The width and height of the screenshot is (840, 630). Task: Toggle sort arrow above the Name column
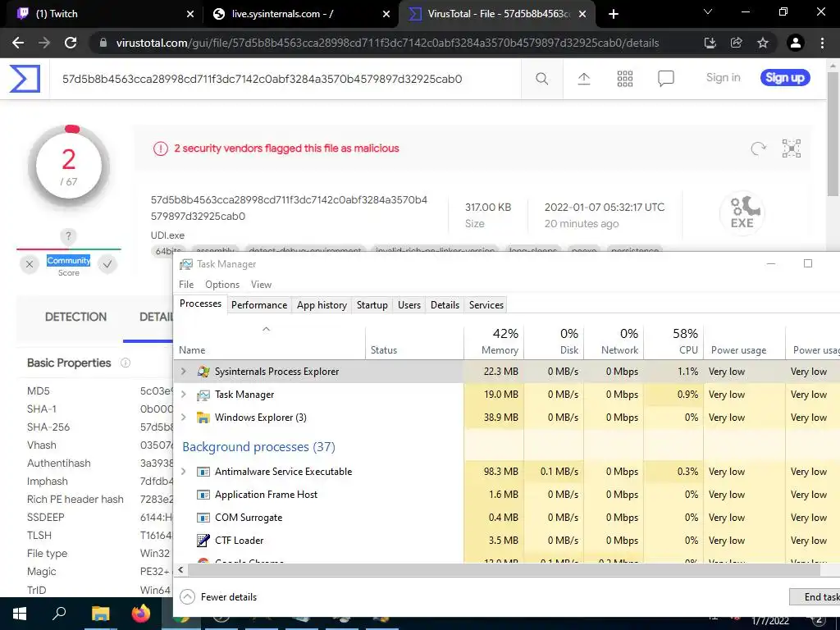point(267,329)
